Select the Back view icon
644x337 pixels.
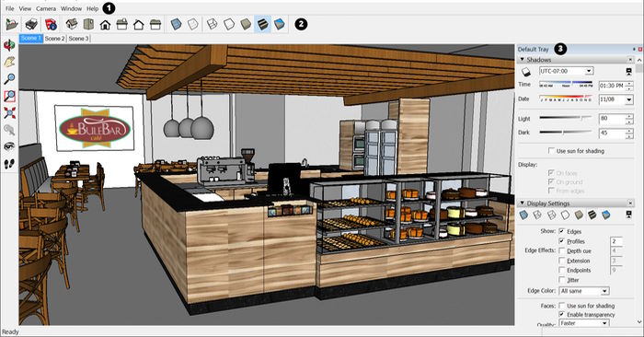[x=138, y=25]
